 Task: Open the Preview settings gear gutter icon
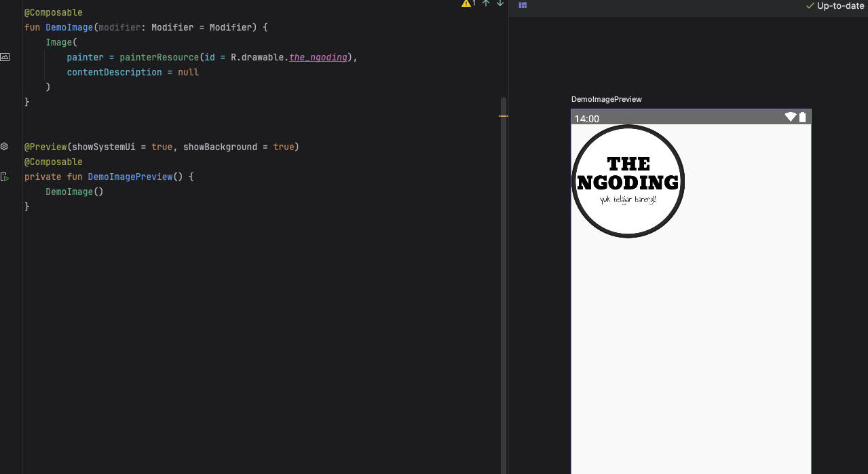[x=4, y=147]
